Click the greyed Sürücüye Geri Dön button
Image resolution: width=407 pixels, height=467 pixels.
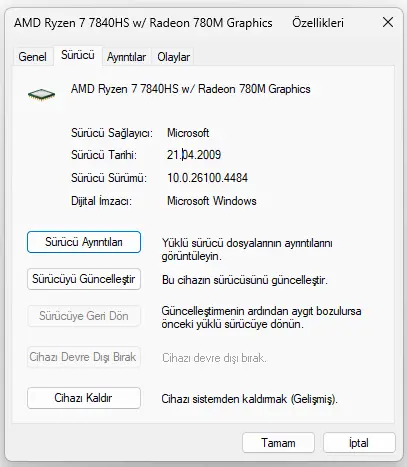tap(84, 316)
